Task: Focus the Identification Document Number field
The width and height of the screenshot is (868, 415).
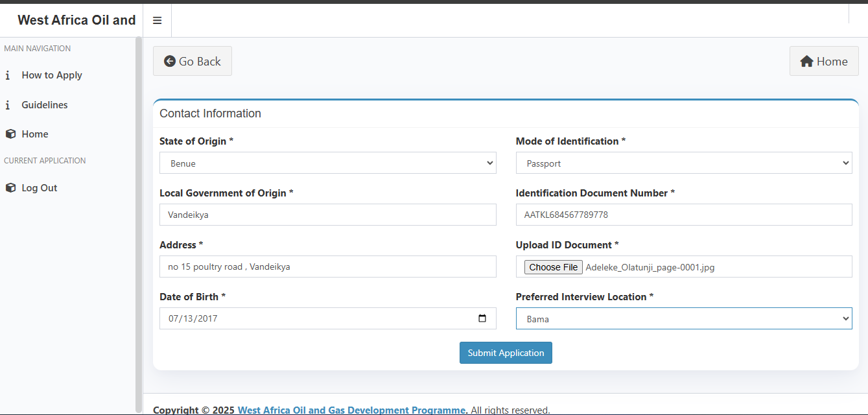Action: (683, 215)
